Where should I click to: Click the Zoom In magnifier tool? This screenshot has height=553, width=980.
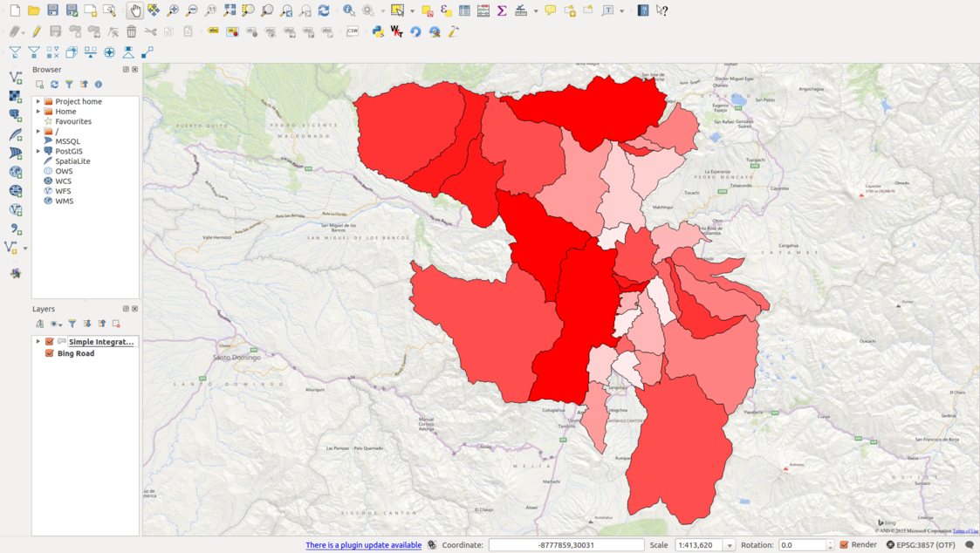click(x=173, y=10)
